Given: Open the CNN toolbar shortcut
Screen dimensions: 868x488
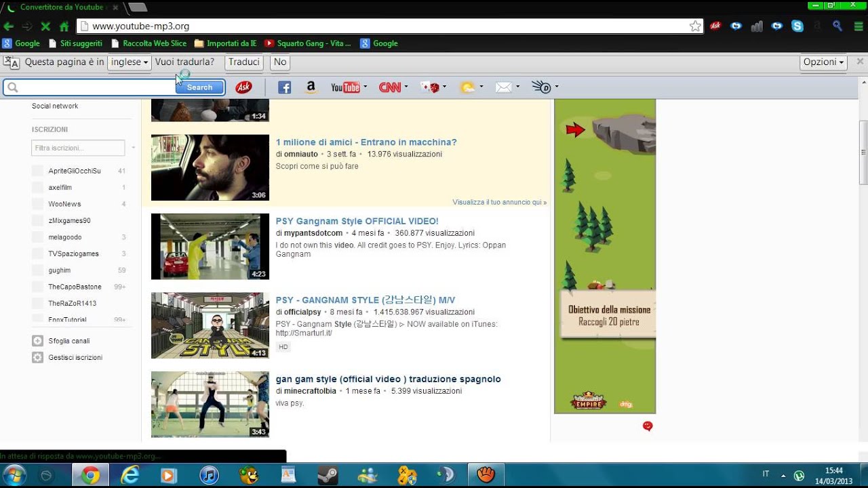Looking at the screenshot, I should [389, 87].
